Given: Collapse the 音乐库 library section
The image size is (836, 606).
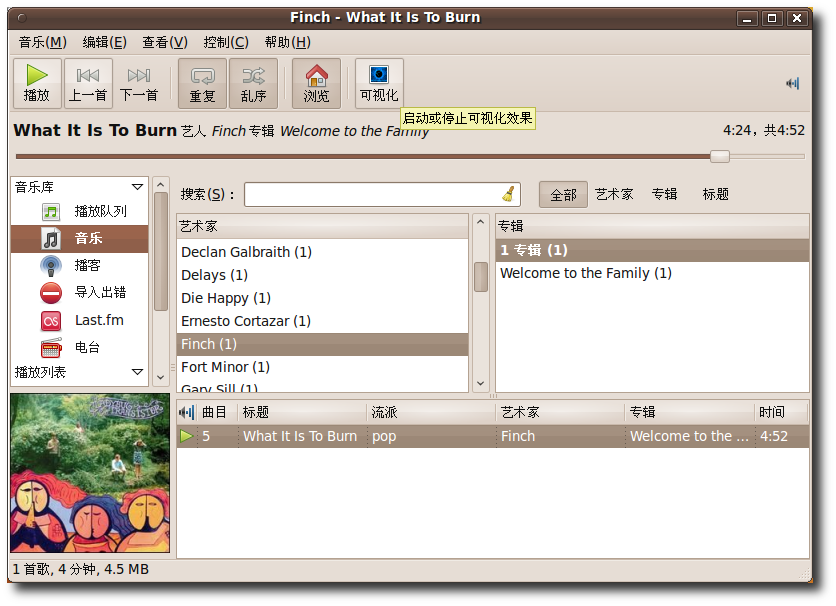Looking at the screenshot, I should pos(137,187).
